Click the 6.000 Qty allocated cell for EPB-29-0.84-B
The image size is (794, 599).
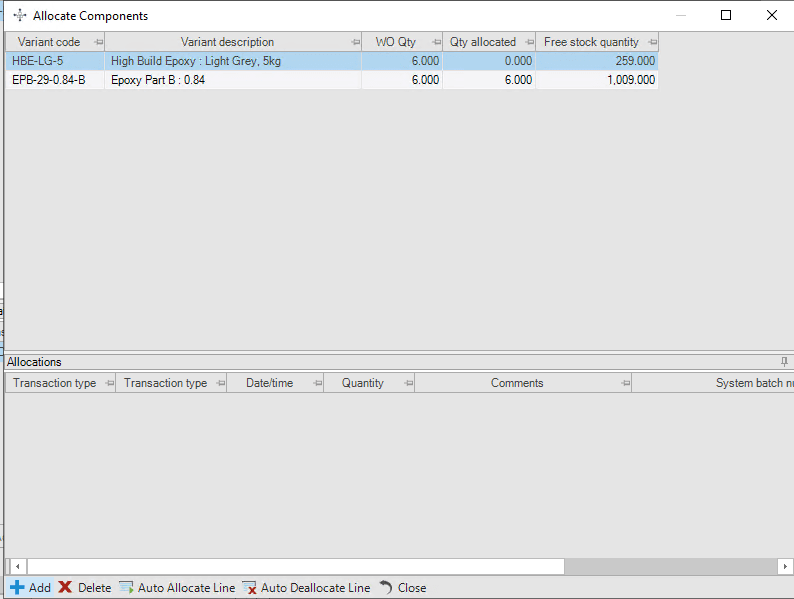click(x=489, y=80)
